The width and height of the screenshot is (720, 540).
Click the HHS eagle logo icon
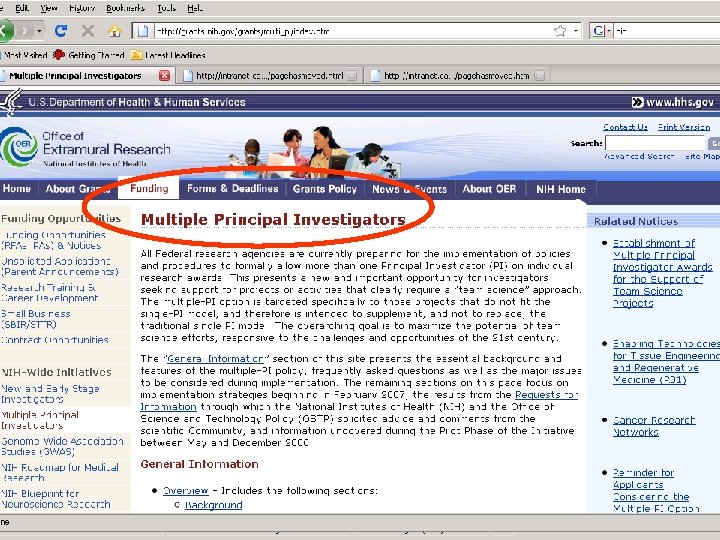click(x=11, y=102)
